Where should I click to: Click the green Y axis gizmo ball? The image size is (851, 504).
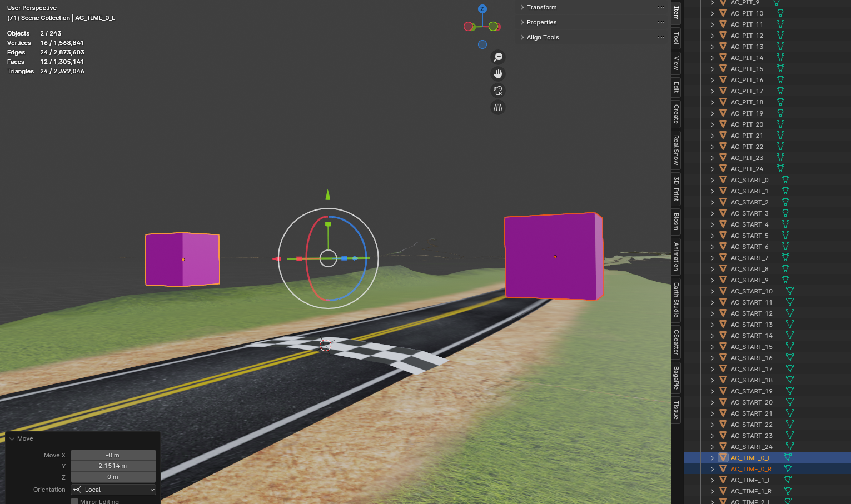pos(493,26)
